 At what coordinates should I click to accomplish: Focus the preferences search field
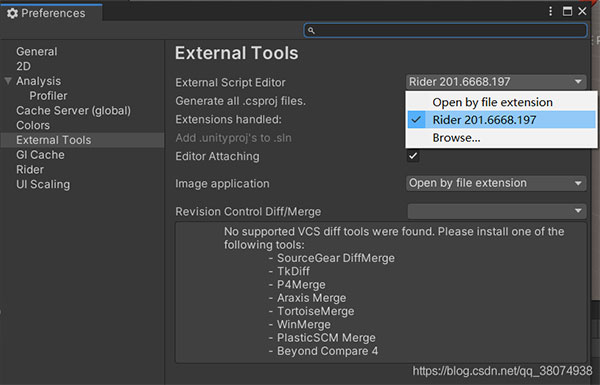pos(445,31)
